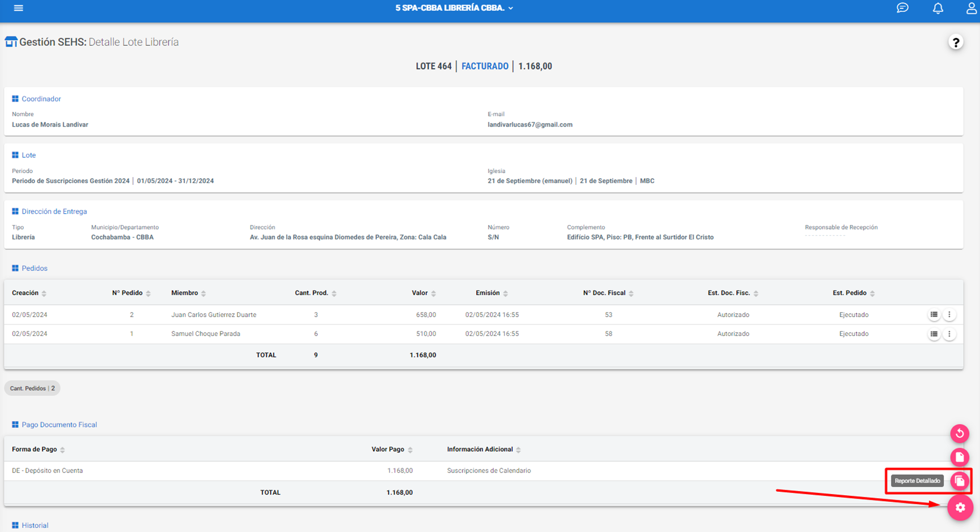Click the email landivarlucas67@gmail.com
This screenshot has width=980, height=532.
[x=530, y=124]
